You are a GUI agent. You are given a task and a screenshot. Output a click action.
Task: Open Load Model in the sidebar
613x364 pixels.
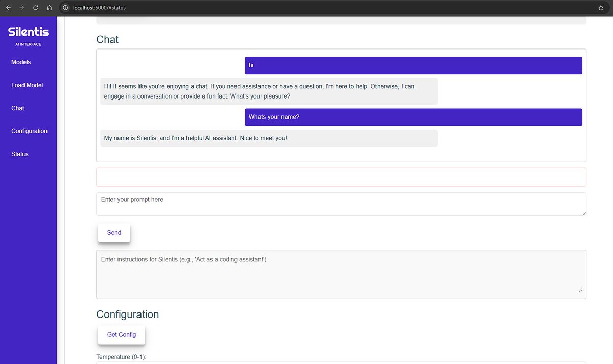pos(27,85)
